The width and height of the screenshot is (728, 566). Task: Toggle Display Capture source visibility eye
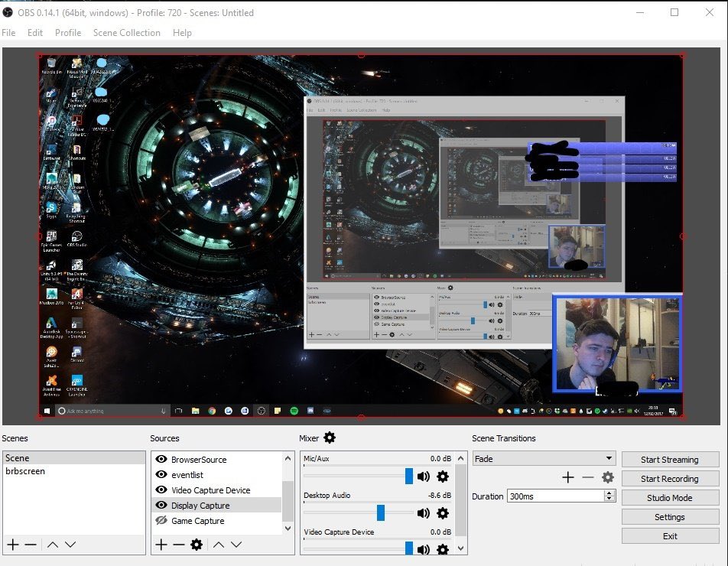point(161,505)
